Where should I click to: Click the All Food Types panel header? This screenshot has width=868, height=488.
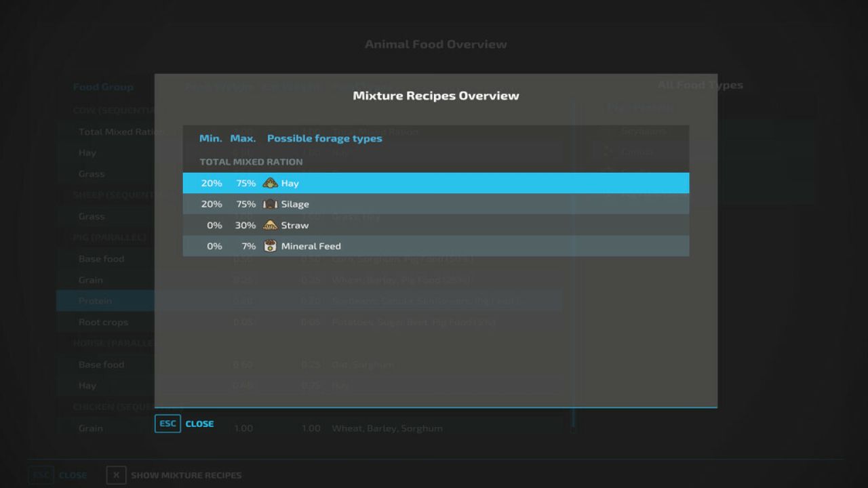tap(700, 85)
